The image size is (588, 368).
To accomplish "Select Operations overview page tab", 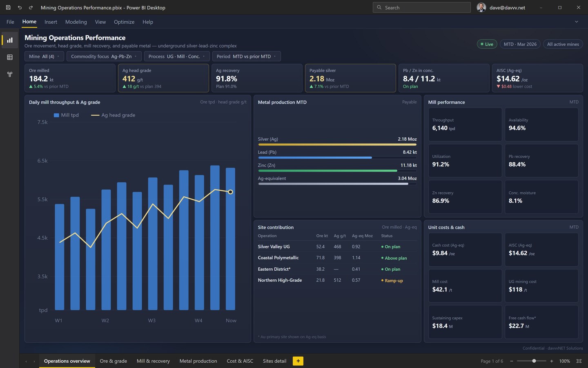I will coord(67,361).
